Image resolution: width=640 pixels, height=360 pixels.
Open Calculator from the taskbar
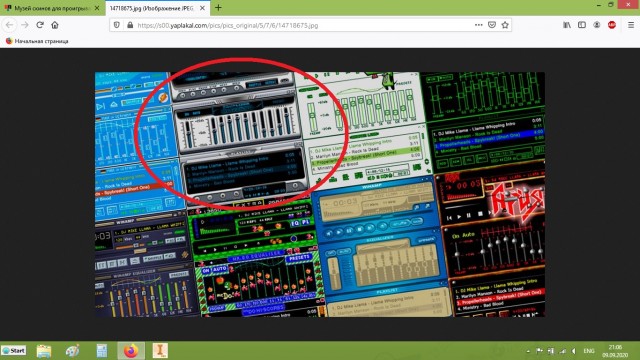[x=102, y=351]
